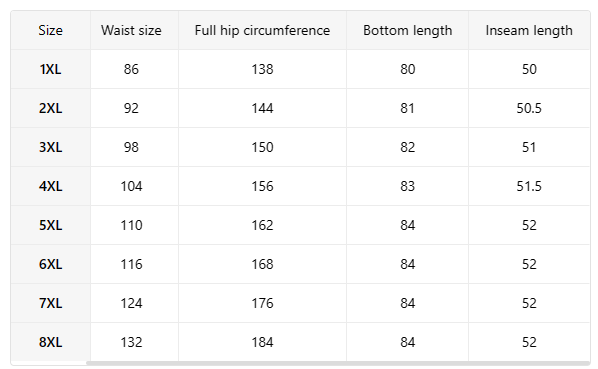
Task: Select the 1XL size row label
Action: [x=50, y=69]
